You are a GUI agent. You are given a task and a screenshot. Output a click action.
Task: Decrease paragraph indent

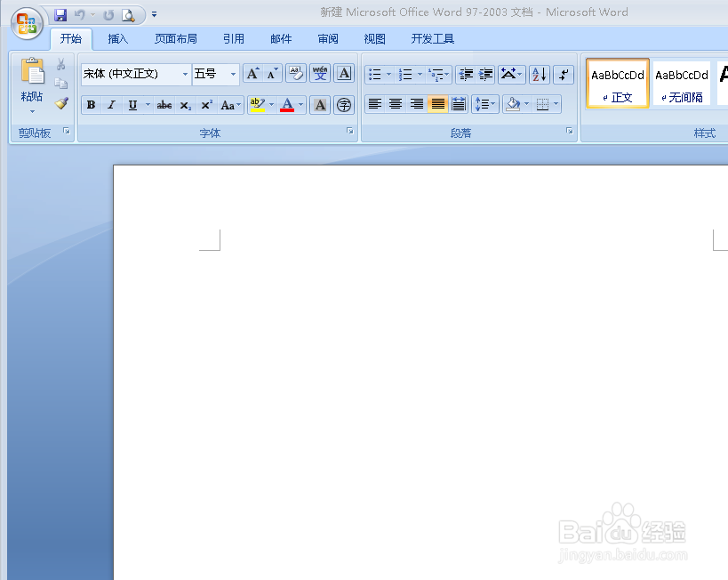click(466, 75)
